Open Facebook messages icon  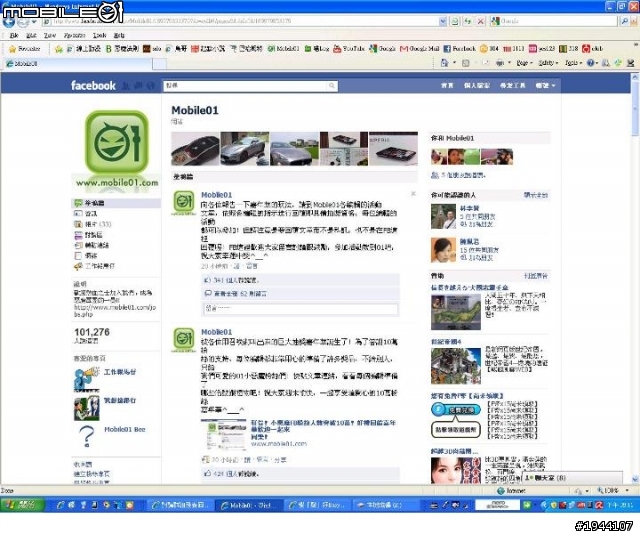(x=138, y=86)
